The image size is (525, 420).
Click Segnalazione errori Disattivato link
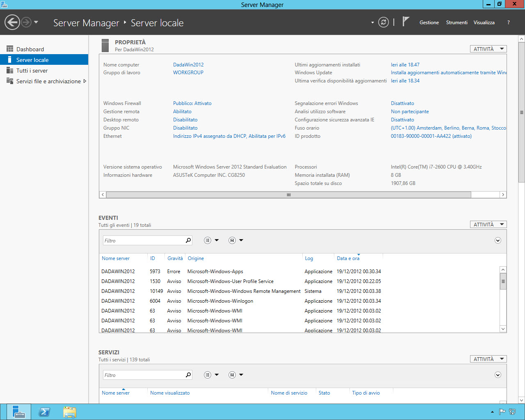[x=402, y=103]
